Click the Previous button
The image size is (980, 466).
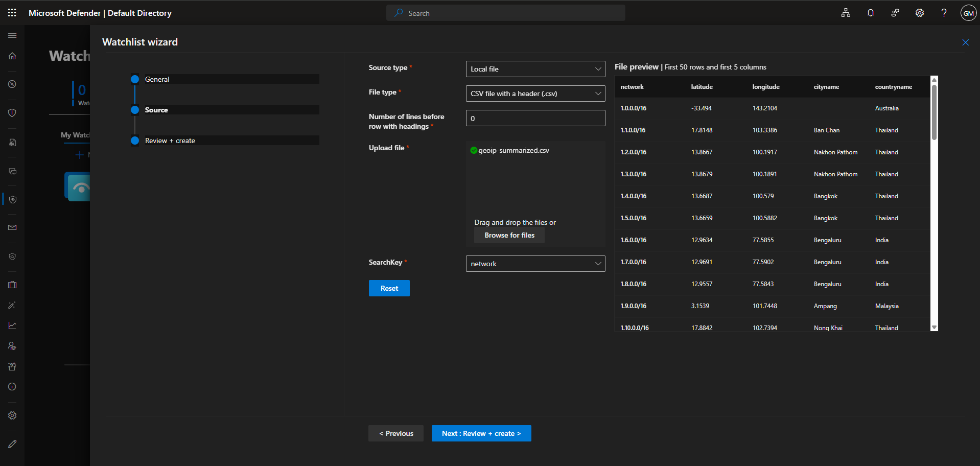point(396,433)
